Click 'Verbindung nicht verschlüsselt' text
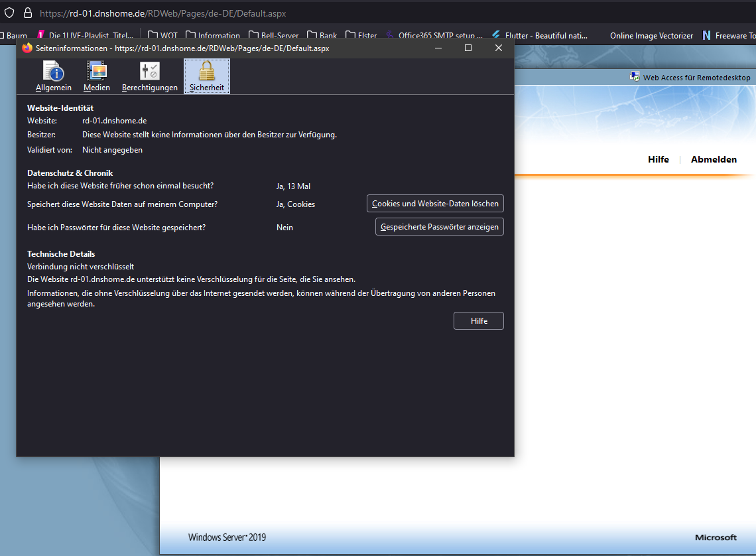 tap(80, 266)
